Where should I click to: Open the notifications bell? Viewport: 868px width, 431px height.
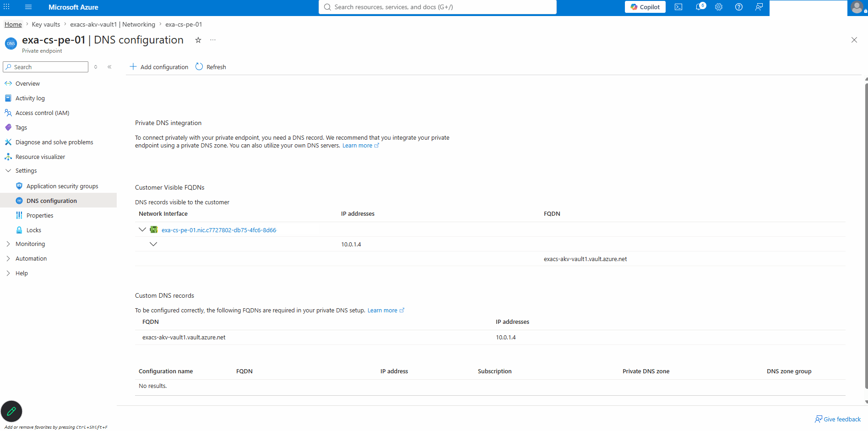[700, 7]
